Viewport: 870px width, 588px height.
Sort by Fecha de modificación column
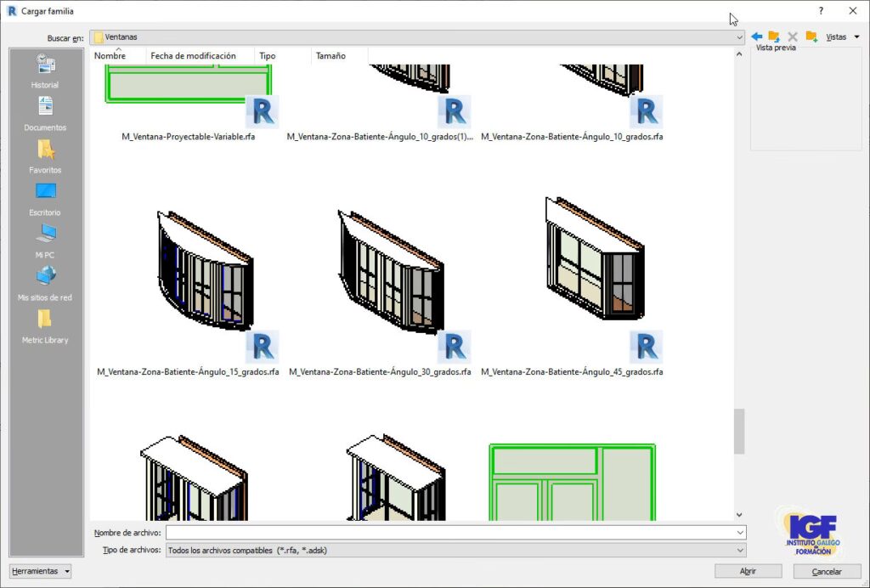(x=193, y=56)
